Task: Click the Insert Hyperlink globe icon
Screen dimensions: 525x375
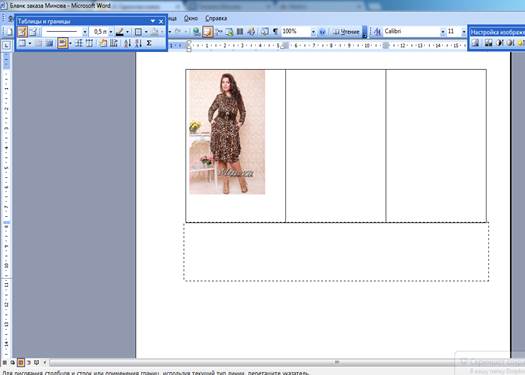Action: click(197, 32)
